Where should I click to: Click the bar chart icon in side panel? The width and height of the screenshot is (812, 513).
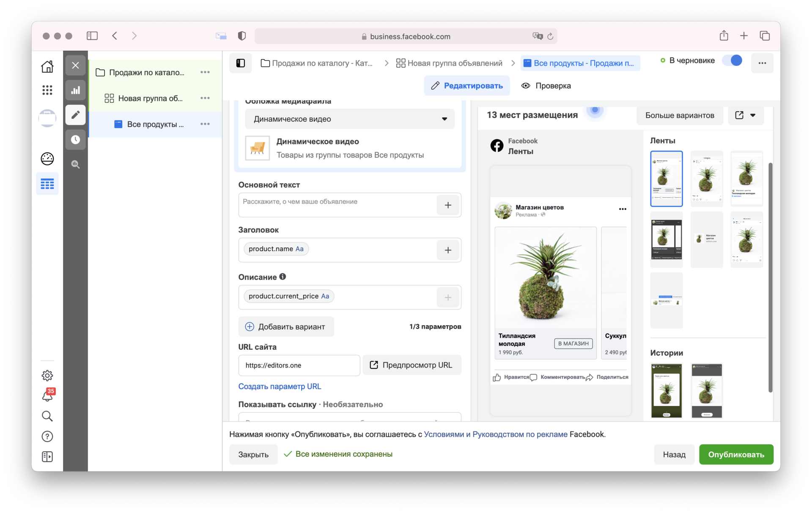[75, 90]
